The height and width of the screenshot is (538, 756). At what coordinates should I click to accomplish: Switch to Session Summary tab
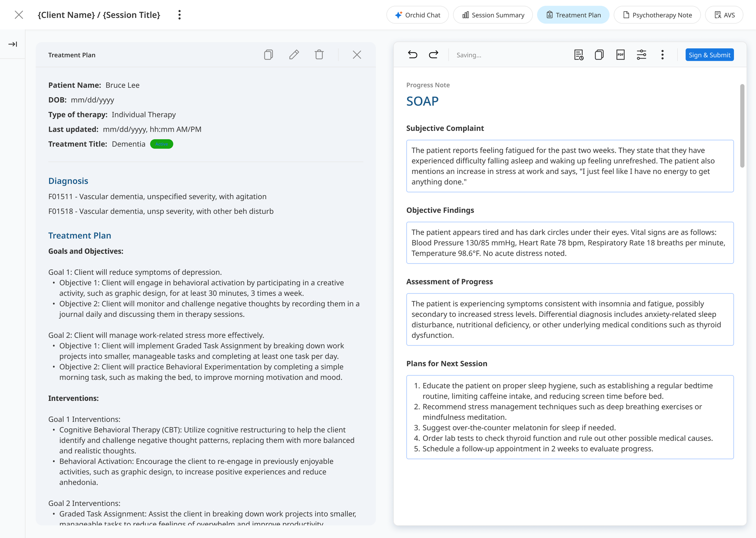click(x=493, y=15)
